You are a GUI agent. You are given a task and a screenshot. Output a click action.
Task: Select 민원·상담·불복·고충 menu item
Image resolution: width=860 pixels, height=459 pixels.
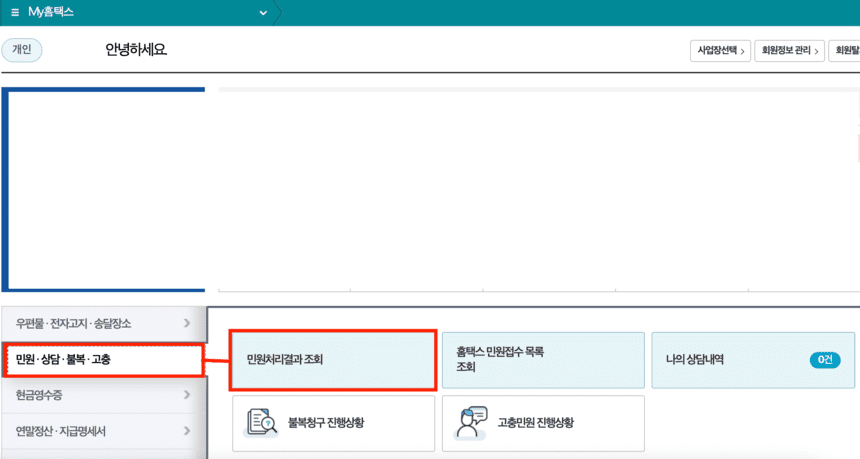click(x=104, y=360)
